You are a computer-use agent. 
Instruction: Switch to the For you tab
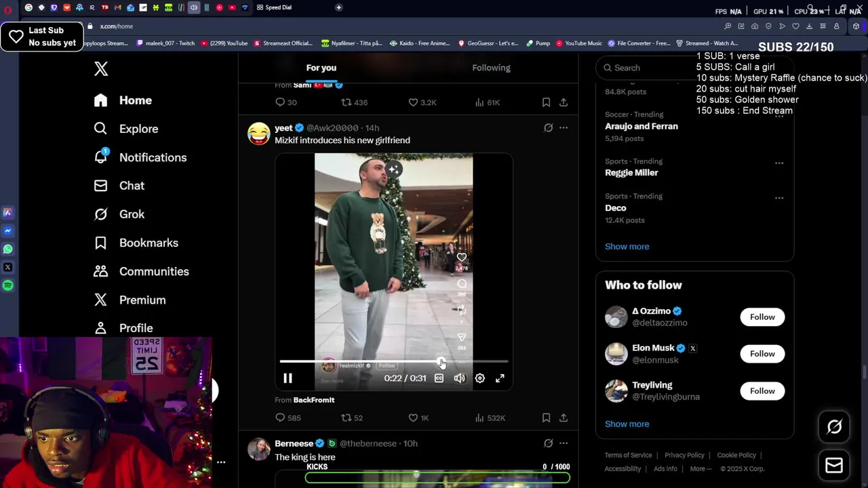321,68
